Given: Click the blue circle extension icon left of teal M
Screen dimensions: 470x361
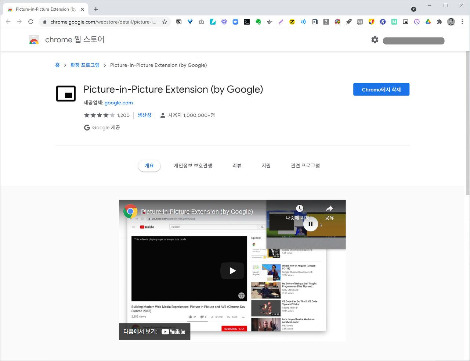Looking at the screenshot, I should [383, 22].
